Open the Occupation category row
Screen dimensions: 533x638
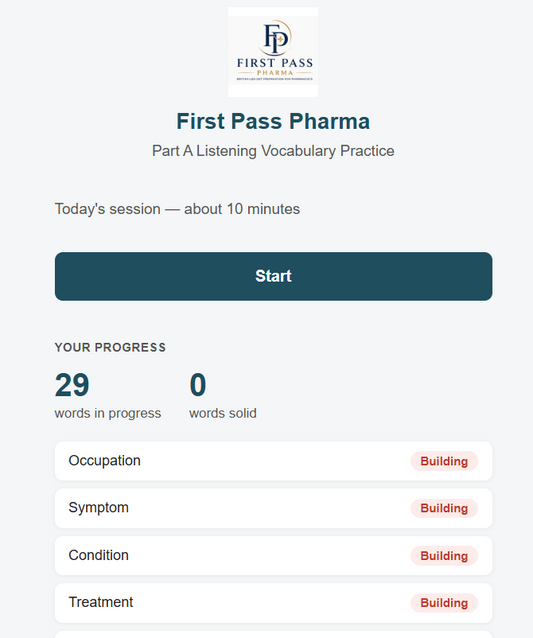pyautogui.click(x=273, y=461)
